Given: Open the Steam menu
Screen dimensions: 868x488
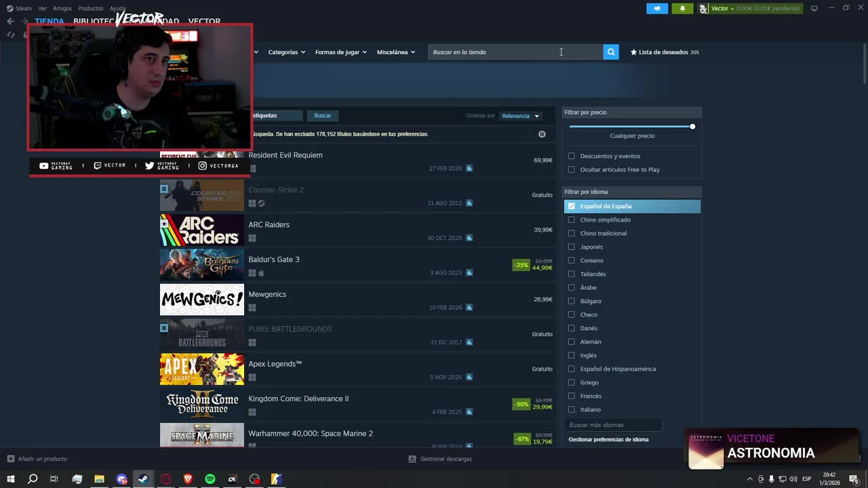Looking at the screenshot, I should pos(24,8).
